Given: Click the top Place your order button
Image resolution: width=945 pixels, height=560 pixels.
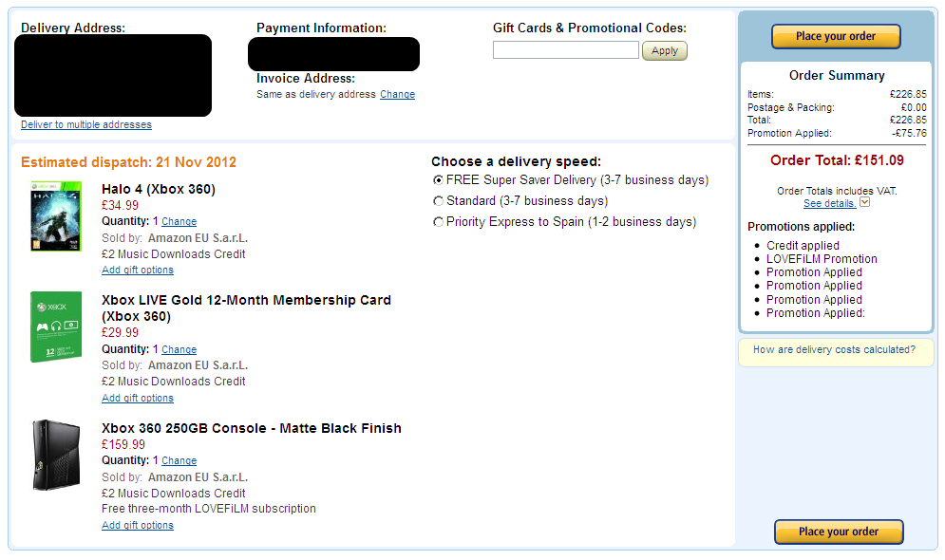Looking at the screenshot, I should (x=836, y=36).
